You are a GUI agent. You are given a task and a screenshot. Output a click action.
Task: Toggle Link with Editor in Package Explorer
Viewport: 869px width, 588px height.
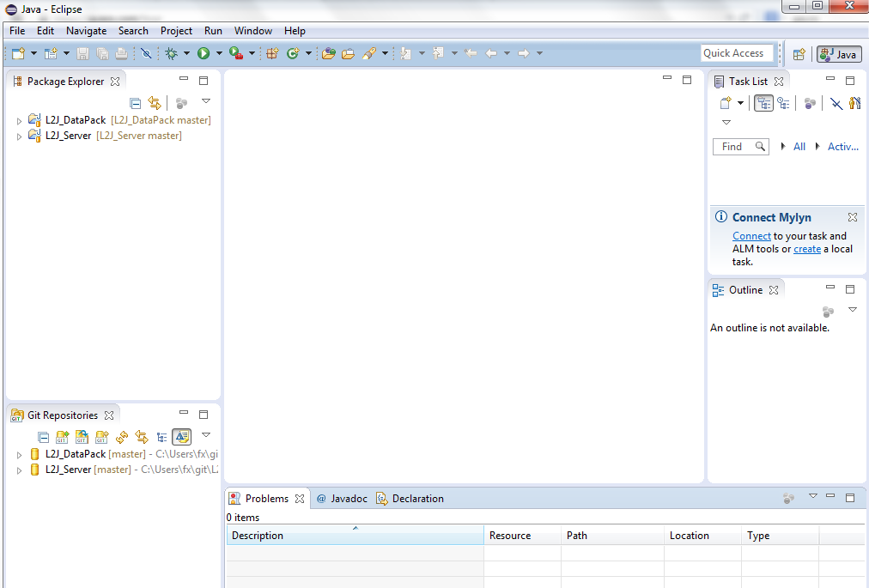click(x=155, y=103)
